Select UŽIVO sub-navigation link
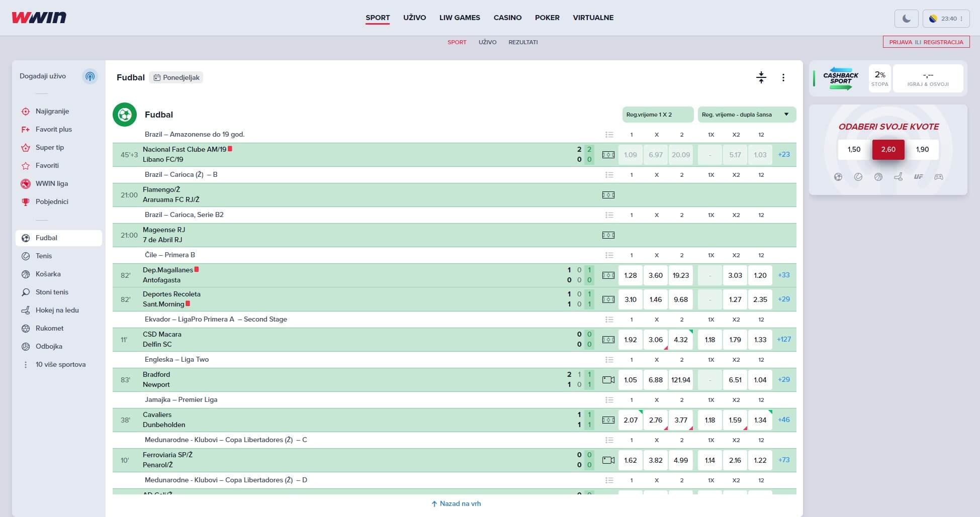Viewport: 980px width, 517px height. click(x=487, y=42)
